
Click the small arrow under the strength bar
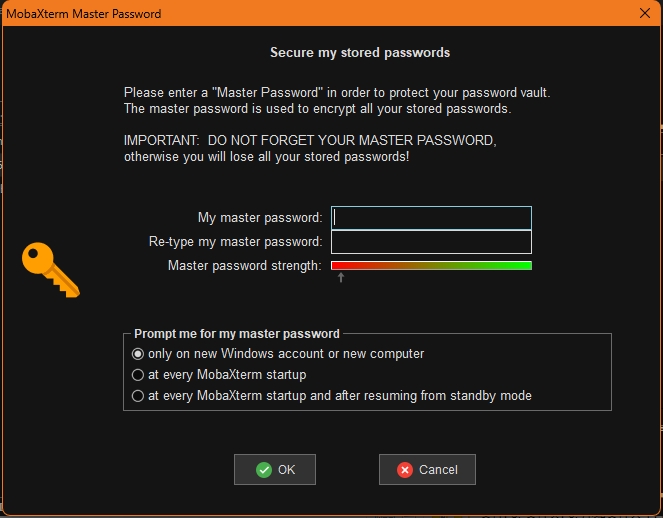[341, 278]
